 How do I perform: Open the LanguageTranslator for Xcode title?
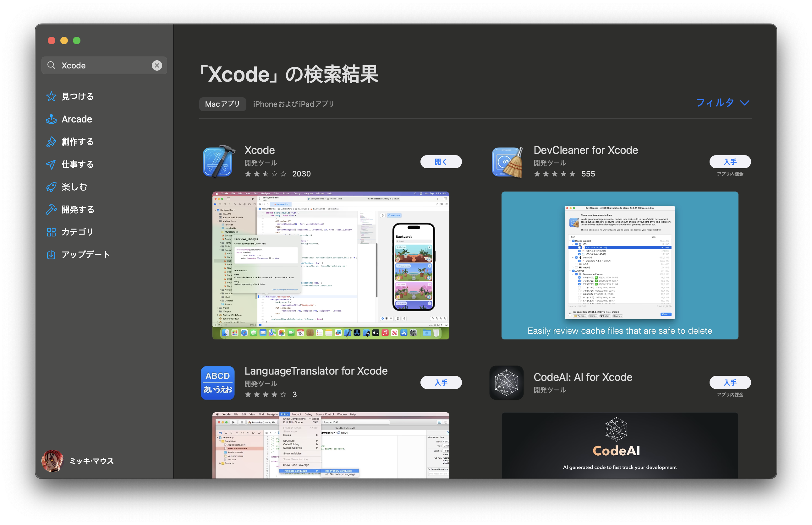click(x=316, y=371)
